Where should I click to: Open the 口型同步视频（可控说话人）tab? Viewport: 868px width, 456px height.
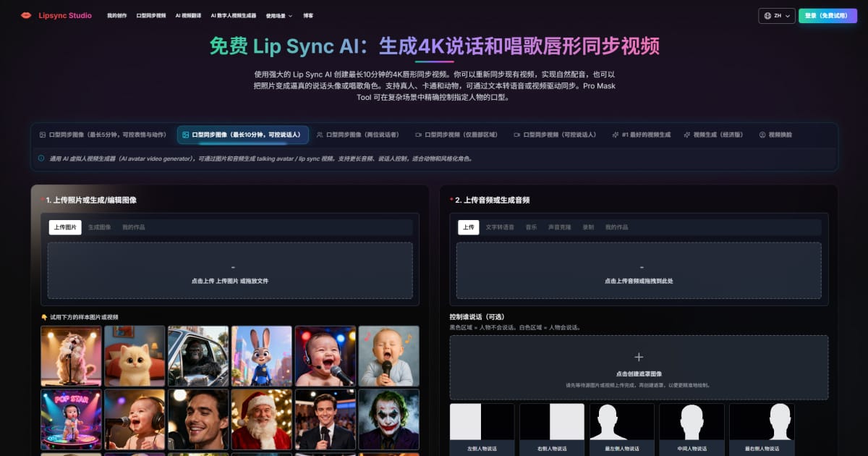pyautogui.click(x=556, y=135)
